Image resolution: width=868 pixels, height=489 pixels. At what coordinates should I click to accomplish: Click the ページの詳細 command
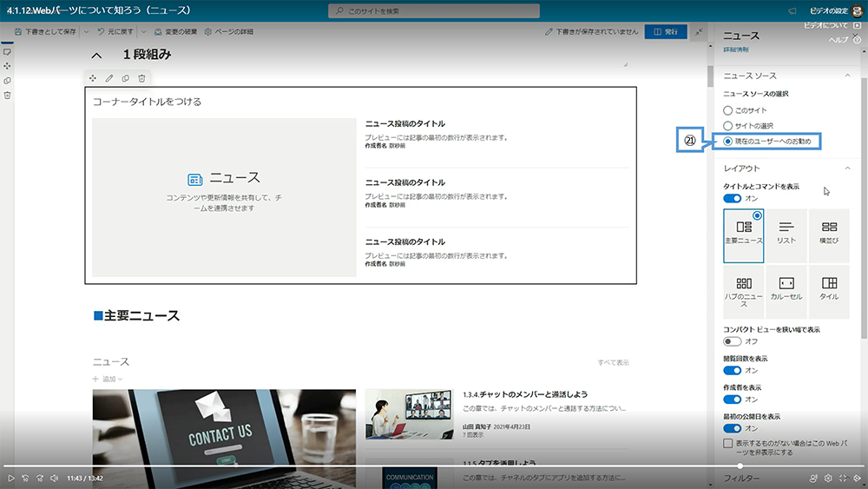coord(228,31)
